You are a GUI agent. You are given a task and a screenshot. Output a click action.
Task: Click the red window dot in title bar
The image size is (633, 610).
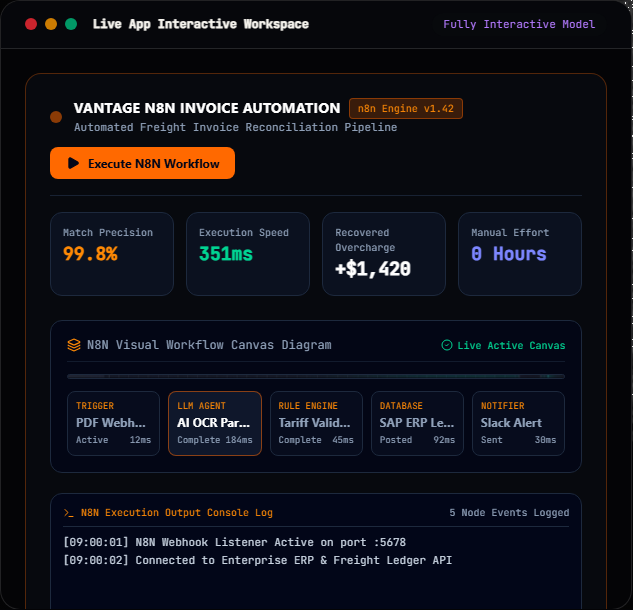tap(31, 24)
